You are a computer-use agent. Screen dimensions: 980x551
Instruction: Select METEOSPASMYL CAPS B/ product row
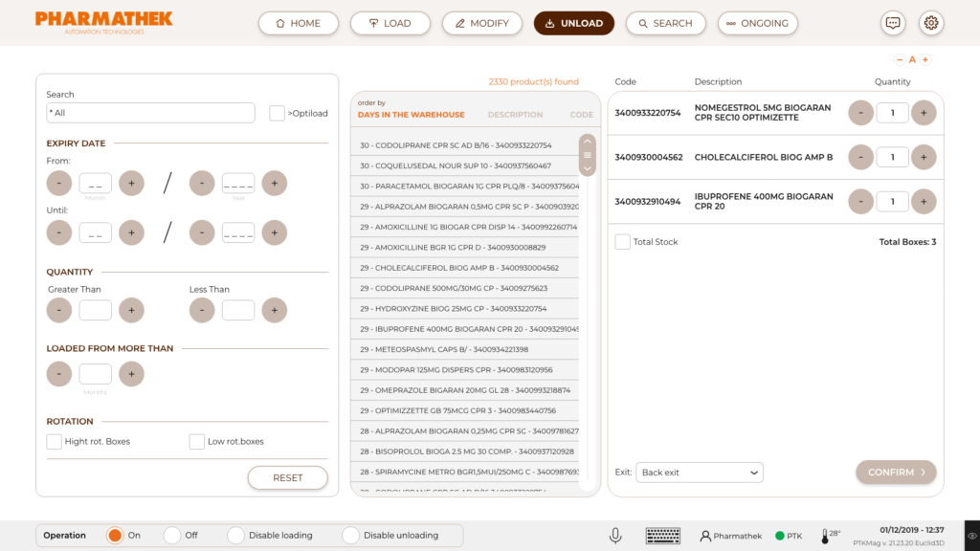tap(465, 350)
